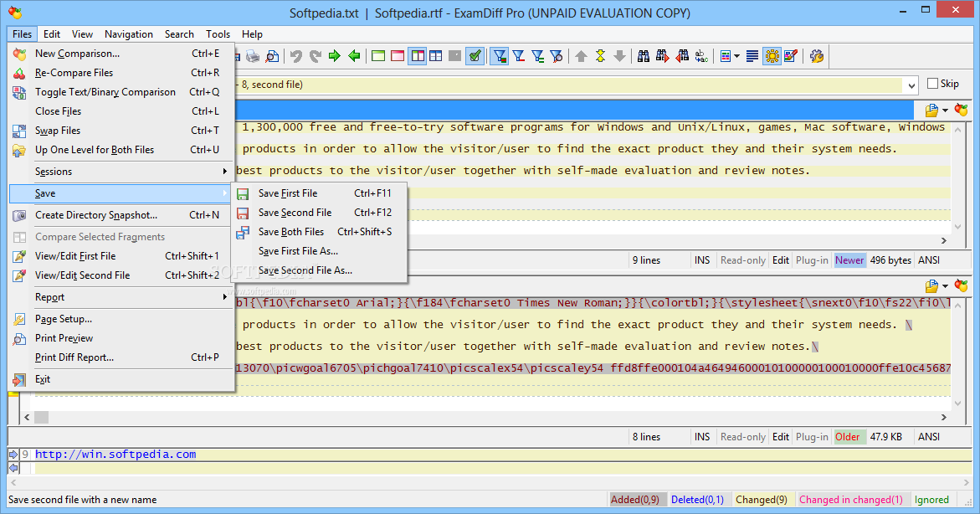Screen dimensions: 980x514
Task: Click the Undo toolbar icon
Action: coord(295,56)
